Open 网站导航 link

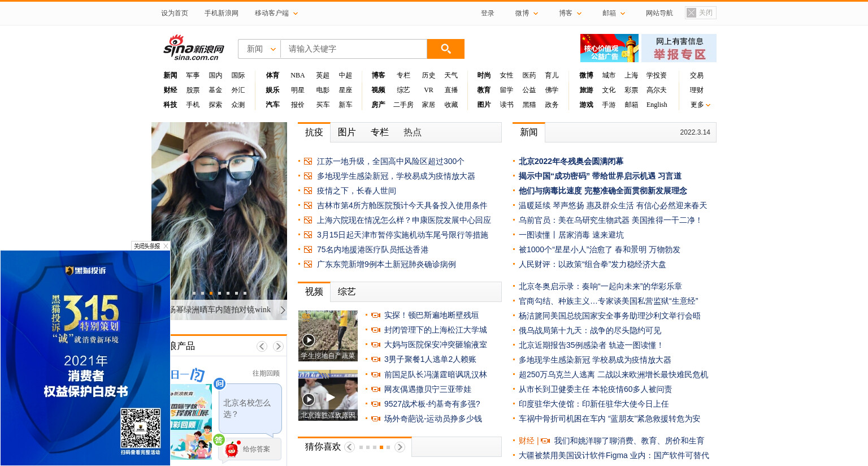coord(659,13)
